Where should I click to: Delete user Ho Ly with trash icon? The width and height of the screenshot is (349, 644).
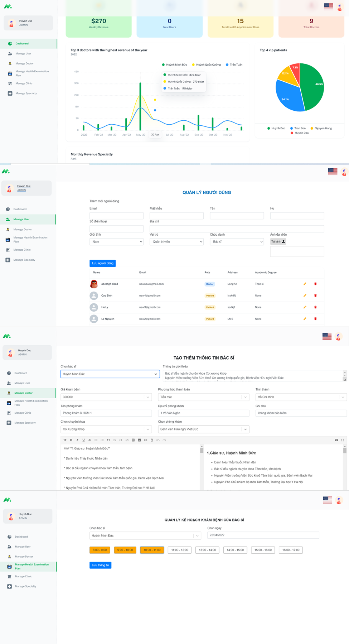pyautogui.click(x=315, y=307)
